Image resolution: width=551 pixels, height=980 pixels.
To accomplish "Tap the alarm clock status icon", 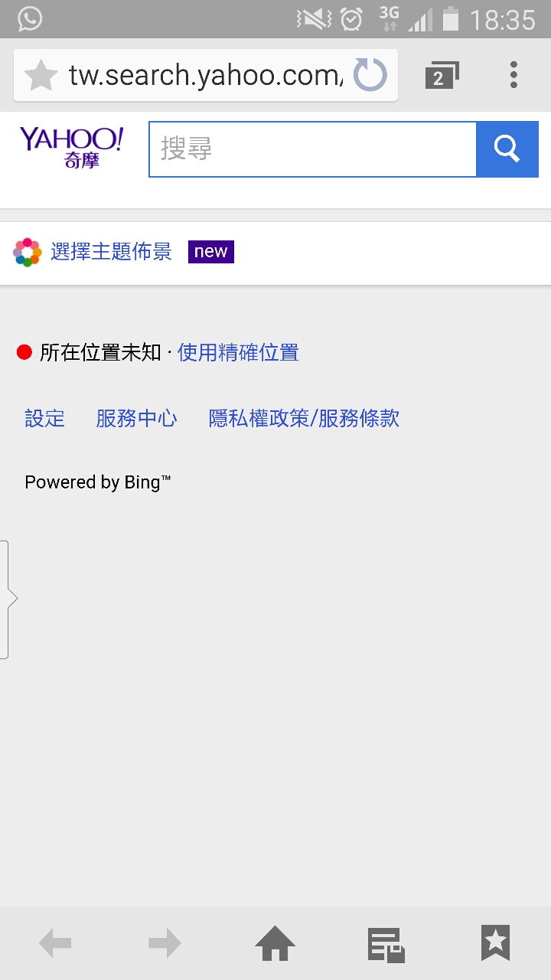I will coord(351,19).
